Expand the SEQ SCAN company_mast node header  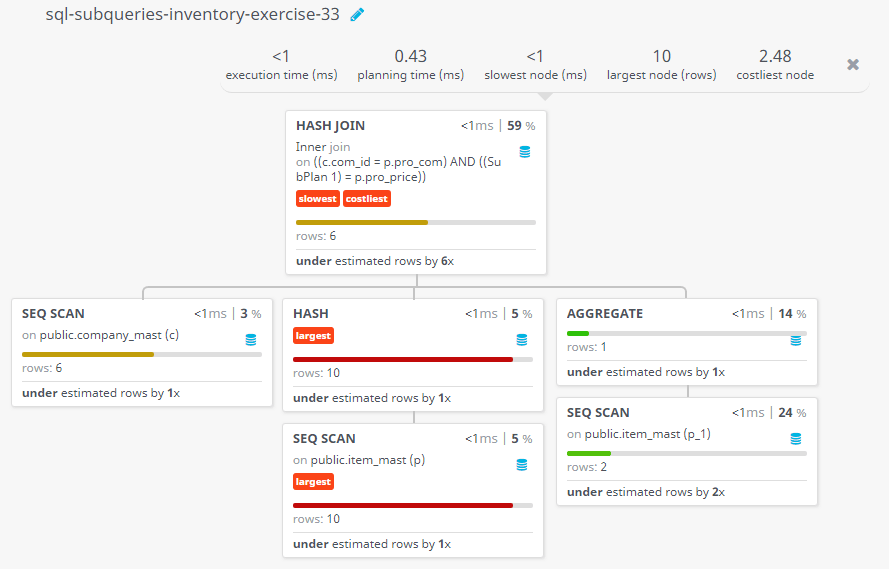(x=53, y=313)
